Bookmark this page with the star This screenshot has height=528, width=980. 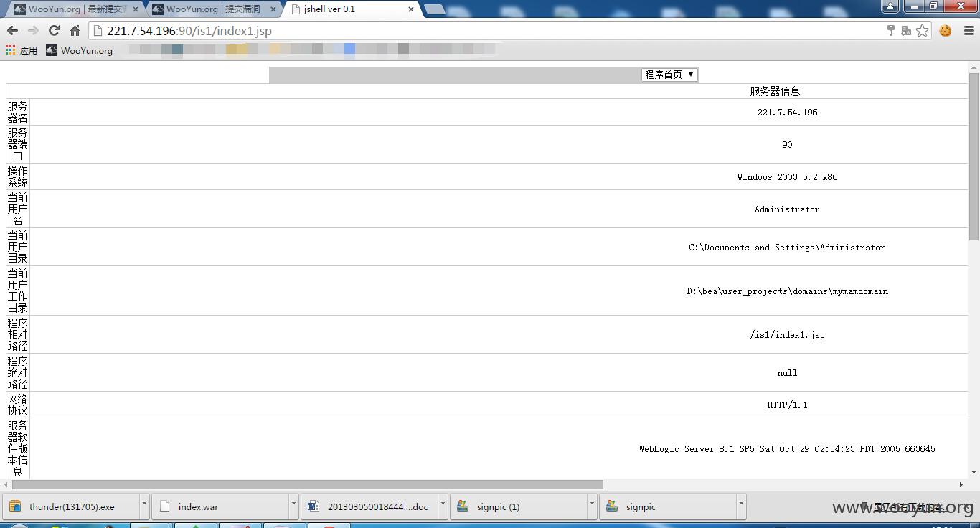coord(923,30)
